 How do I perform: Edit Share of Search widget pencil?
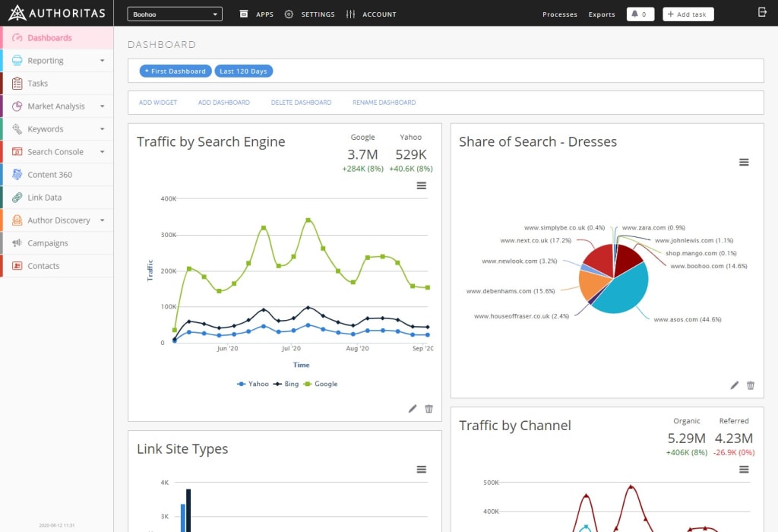pyautogui.click(x=735, y=385)
